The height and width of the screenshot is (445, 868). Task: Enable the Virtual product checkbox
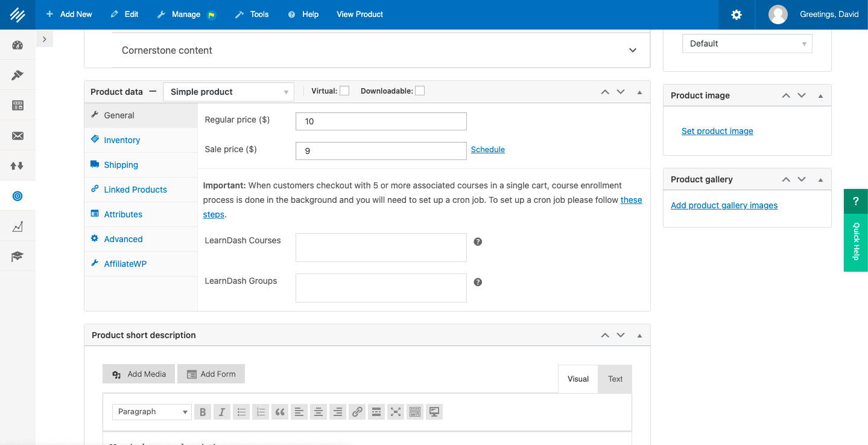click(344, 90)
